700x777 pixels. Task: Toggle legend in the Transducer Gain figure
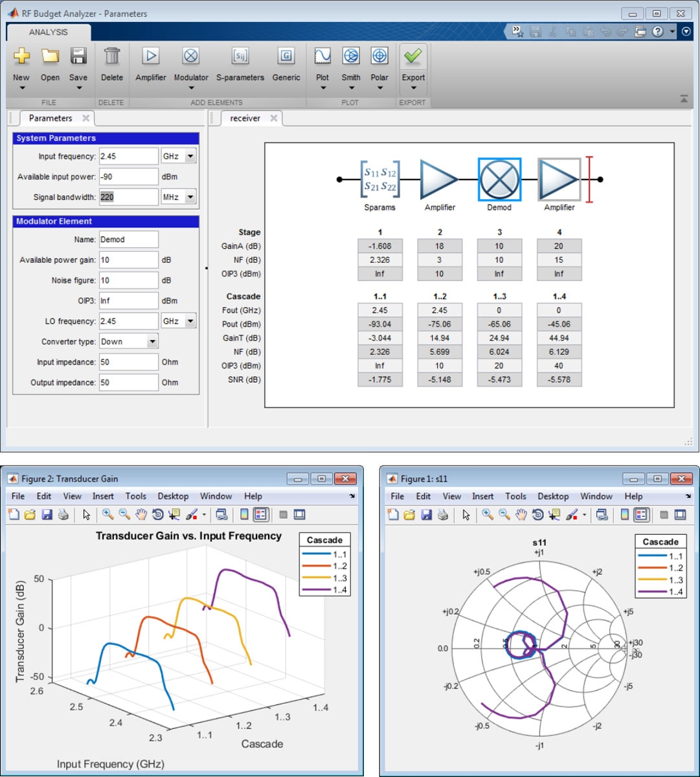point(261,515)
